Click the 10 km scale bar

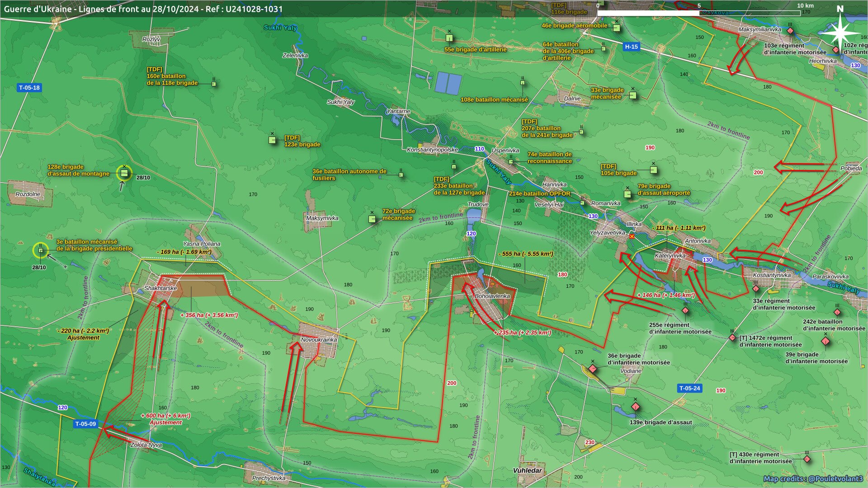699,13
